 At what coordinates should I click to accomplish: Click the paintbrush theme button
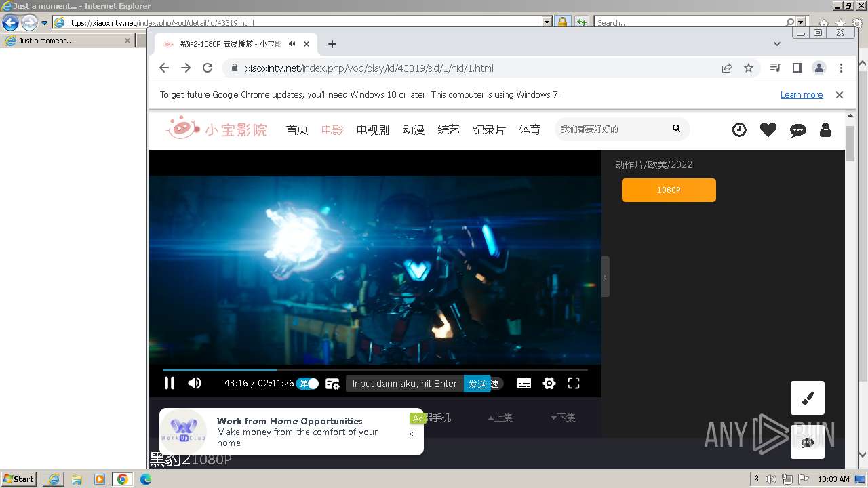[x=808, y=398]
